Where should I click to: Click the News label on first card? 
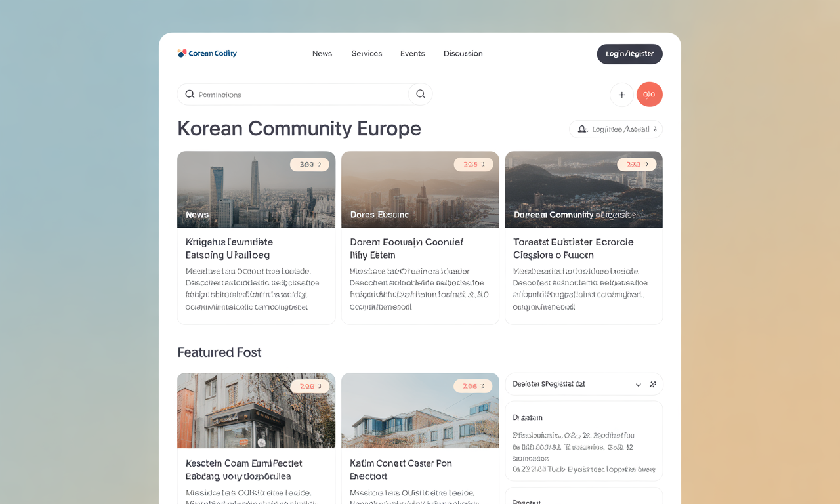pyautogui.click(x=197, y=215)
